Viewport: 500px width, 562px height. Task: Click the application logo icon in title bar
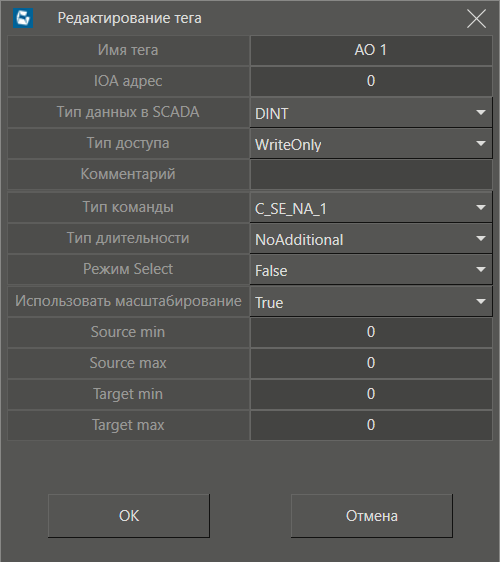tap(23, 18)
